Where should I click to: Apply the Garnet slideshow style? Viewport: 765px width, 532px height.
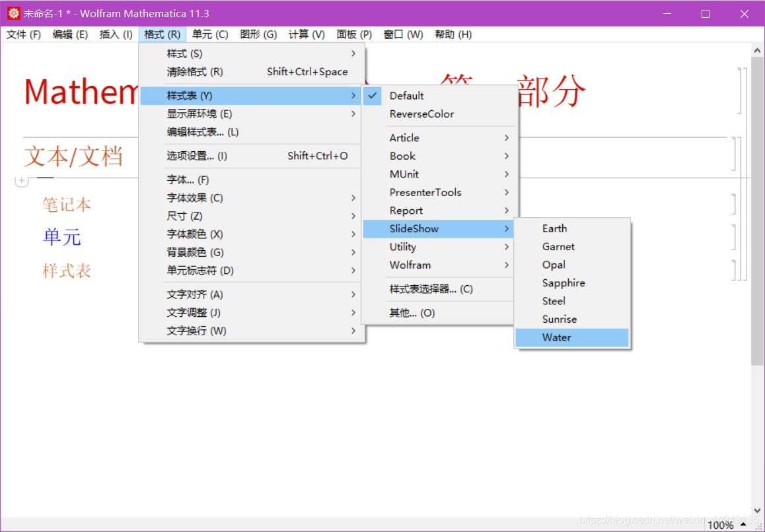[x=572, y=246]
